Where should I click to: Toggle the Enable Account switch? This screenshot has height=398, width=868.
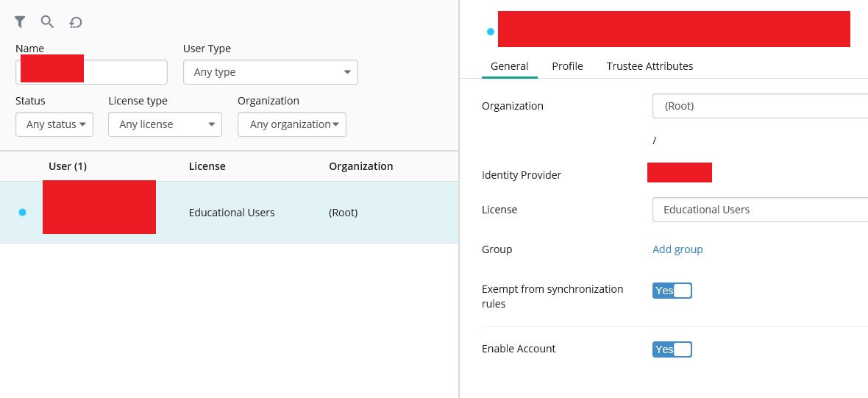pos(672,349)
